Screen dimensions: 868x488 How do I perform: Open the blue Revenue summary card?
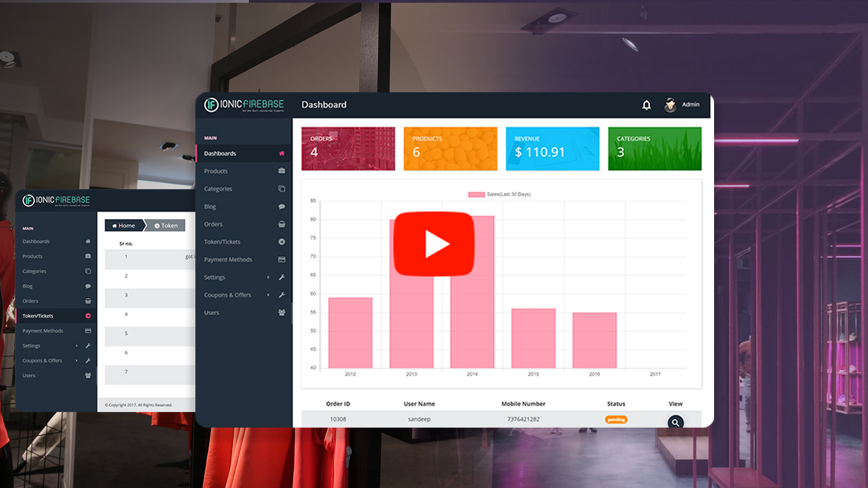(553, 148)
